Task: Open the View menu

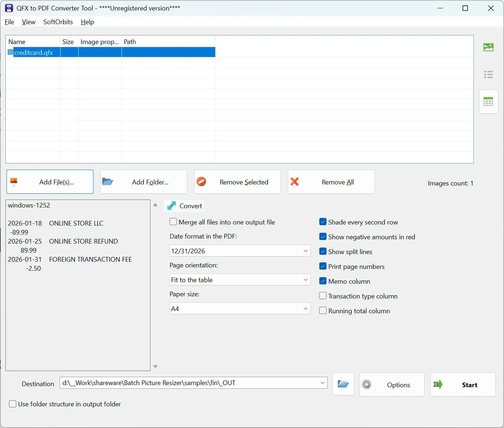Action: click(29, 22)
